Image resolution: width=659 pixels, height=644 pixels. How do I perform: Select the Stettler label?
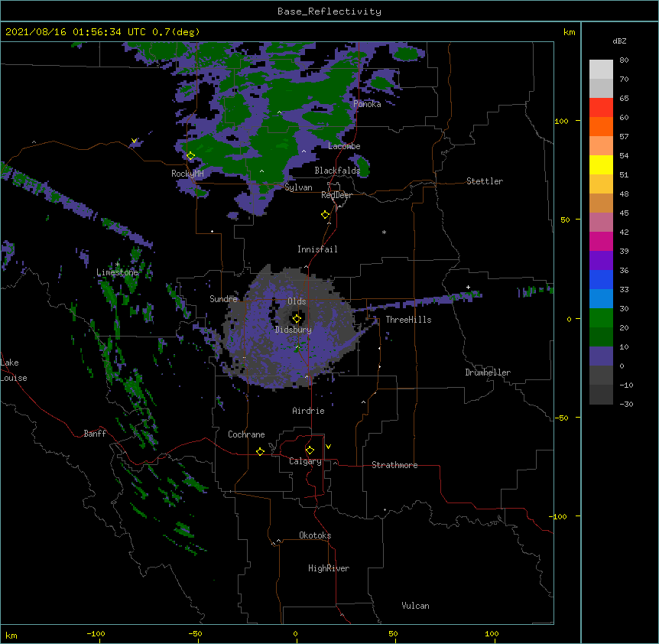[x=485, y=181]
